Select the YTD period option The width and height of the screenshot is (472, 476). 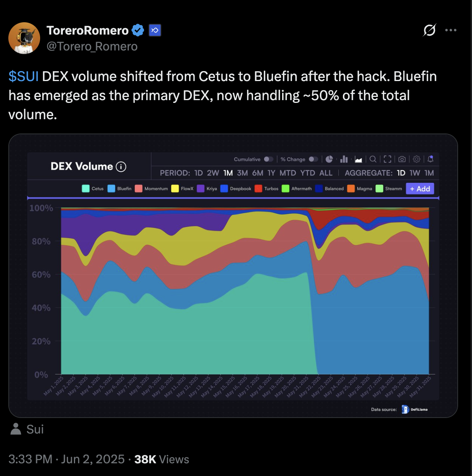point(308,173)
